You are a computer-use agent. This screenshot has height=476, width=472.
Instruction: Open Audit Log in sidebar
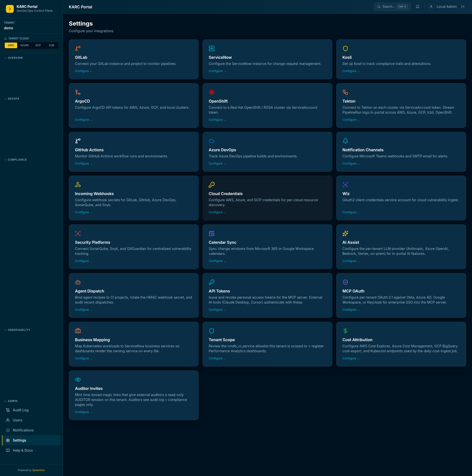click(x=31, y=410)
